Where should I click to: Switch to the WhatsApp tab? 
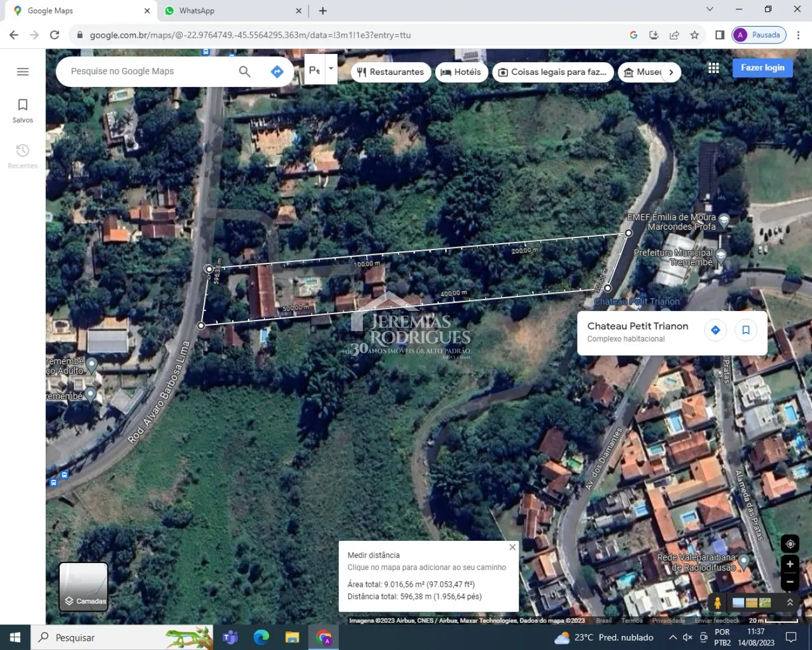click(197, 10)
